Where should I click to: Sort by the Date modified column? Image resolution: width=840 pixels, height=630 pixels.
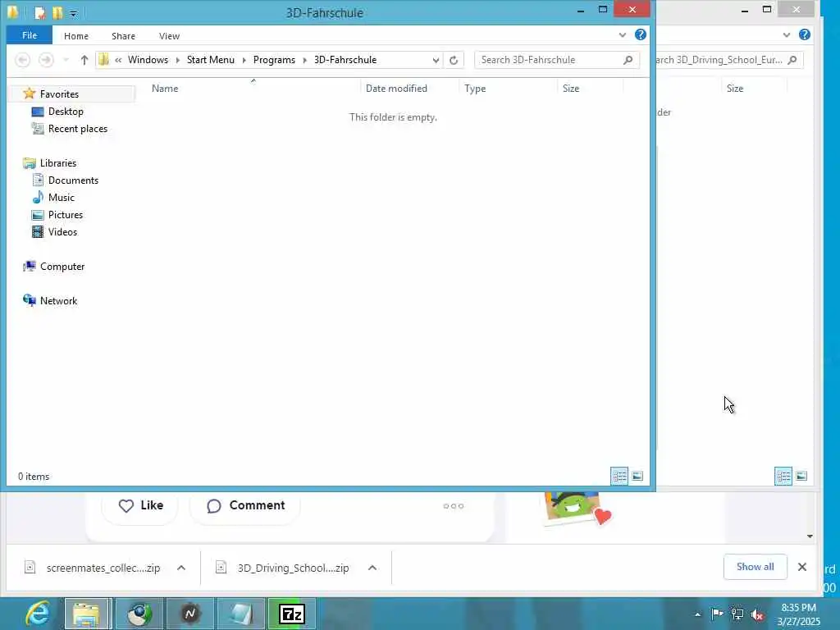point(396,89)
